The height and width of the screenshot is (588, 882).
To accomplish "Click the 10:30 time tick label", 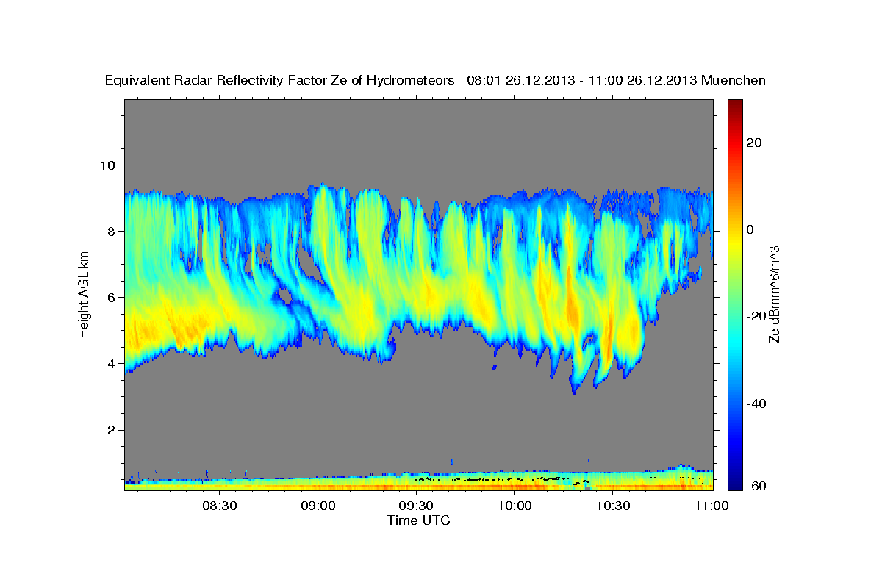I will 613,506.
